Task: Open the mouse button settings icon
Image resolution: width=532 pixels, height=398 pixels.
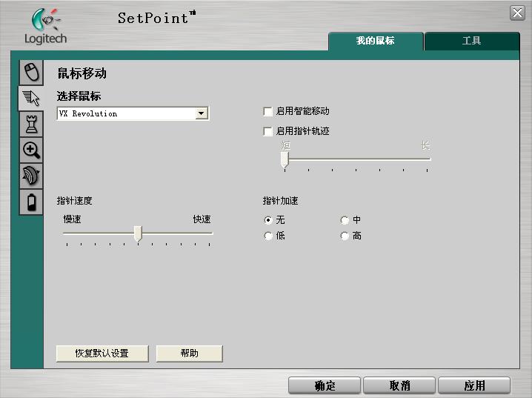Action: click(31, 73)
